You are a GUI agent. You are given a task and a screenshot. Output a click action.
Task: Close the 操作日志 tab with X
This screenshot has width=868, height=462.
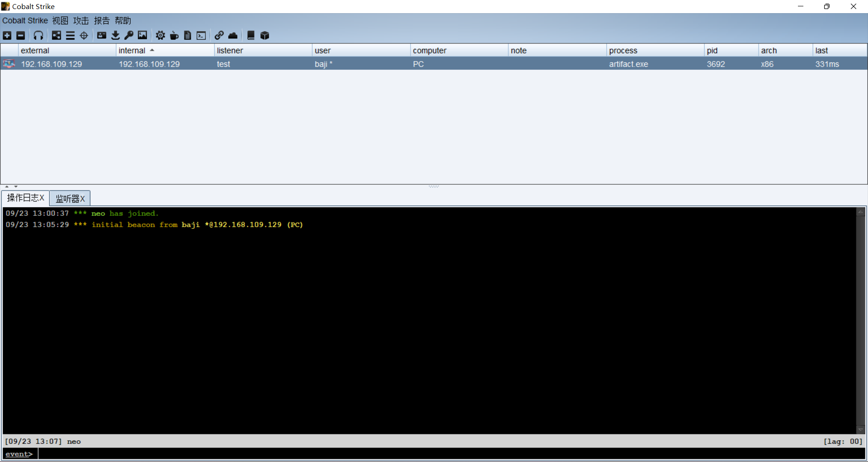[42, 198]
